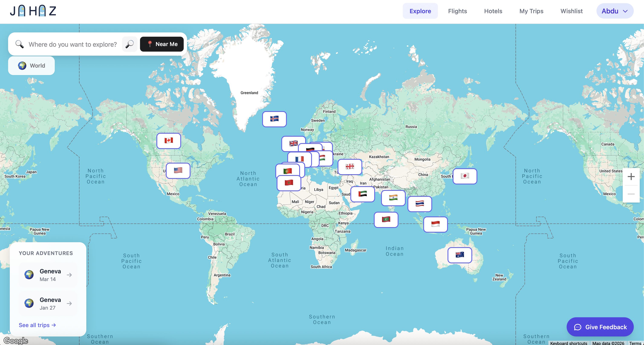The image size is (644, 345).
Task: Select the United Kingdom flag marker
Action: tap(293, 143)
